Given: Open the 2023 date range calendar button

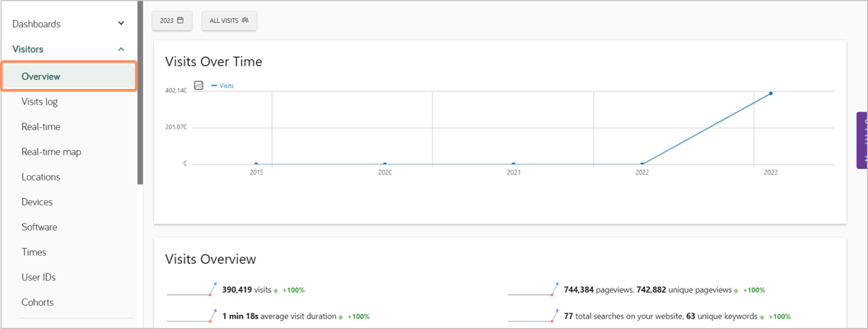Looking at the screenshot, I should pos(172,21).
